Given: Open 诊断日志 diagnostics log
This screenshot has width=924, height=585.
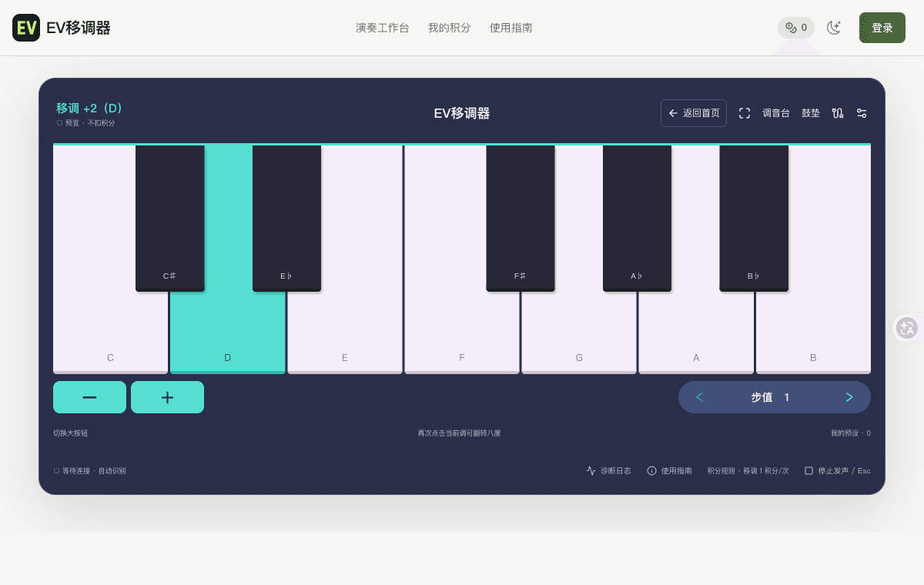Looking at the screenshot, I should [x=608, y=470].
